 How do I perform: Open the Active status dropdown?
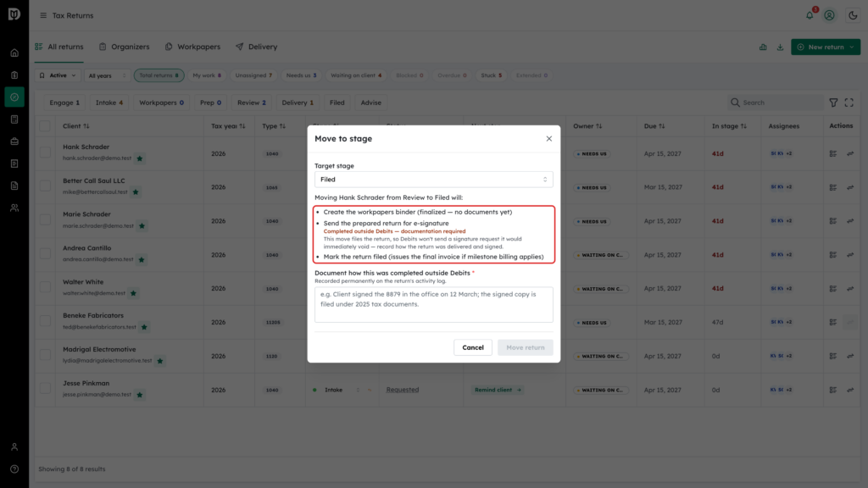click(x=58, y=75)
